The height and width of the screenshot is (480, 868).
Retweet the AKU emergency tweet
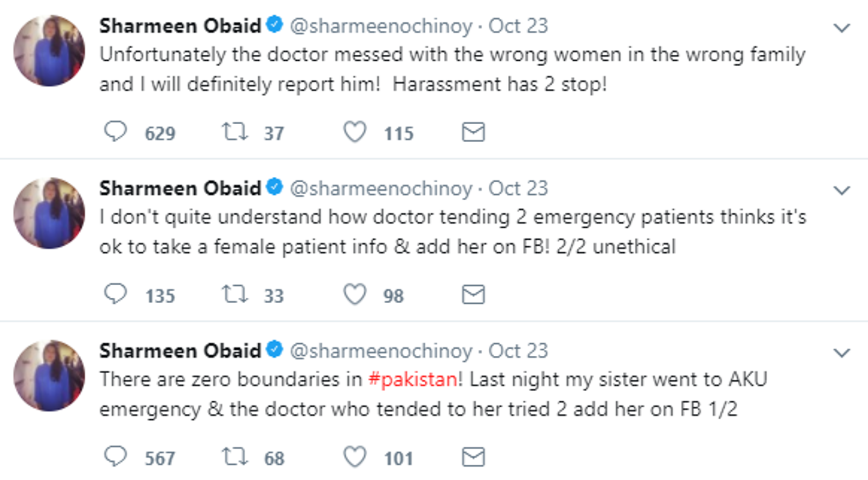coord(234,457)
